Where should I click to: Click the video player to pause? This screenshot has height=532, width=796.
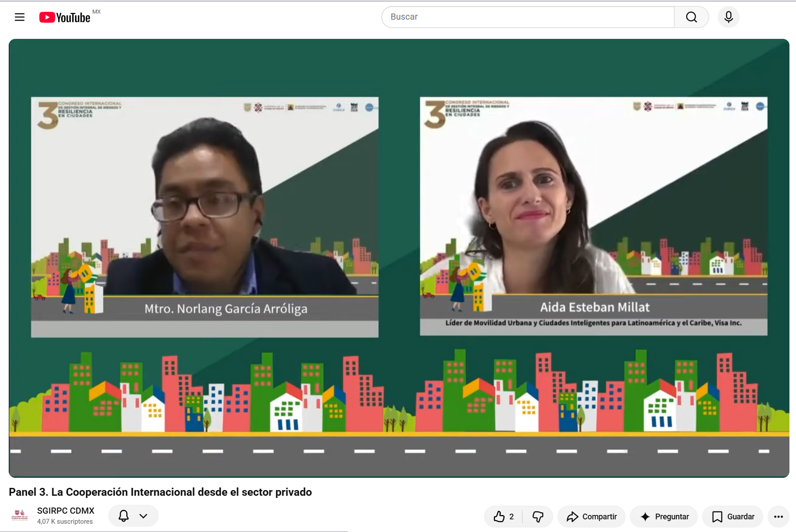399,258
